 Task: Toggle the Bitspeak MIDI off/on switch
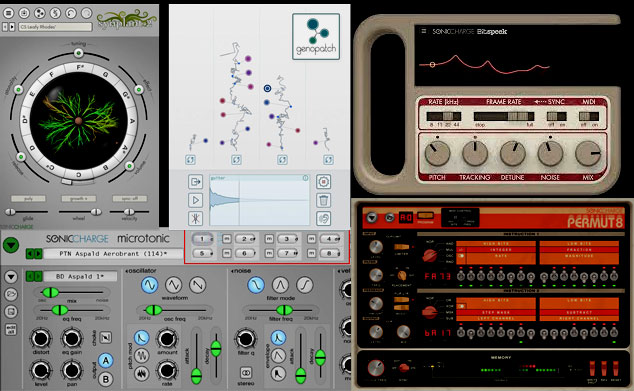[x=589, y=116]
